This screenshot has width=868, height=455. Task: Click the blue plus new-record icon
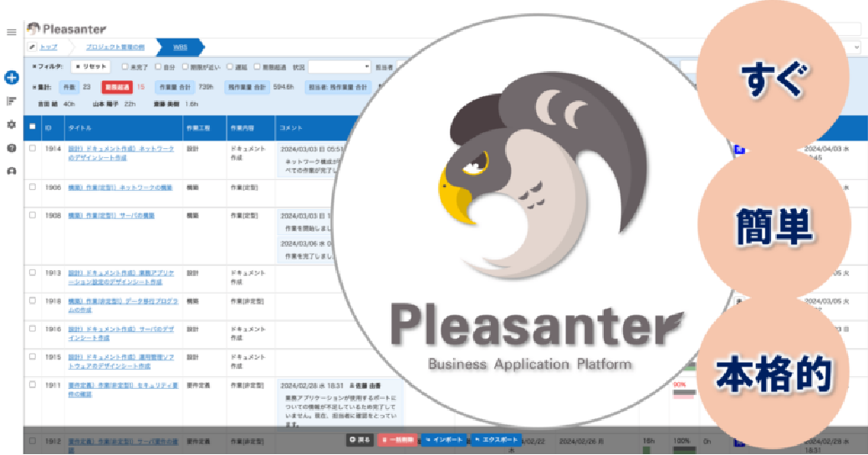coord(11,78)
